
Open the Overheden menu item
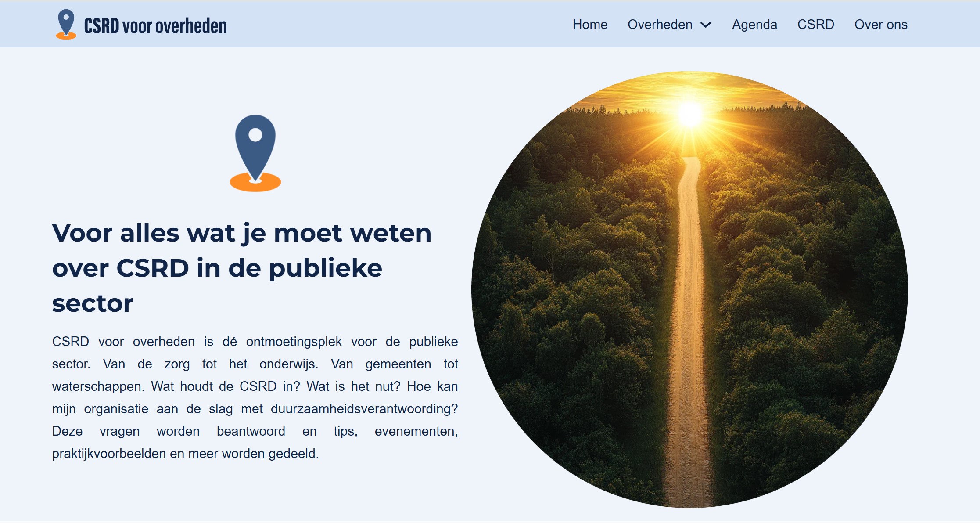(x=660, y=25)
